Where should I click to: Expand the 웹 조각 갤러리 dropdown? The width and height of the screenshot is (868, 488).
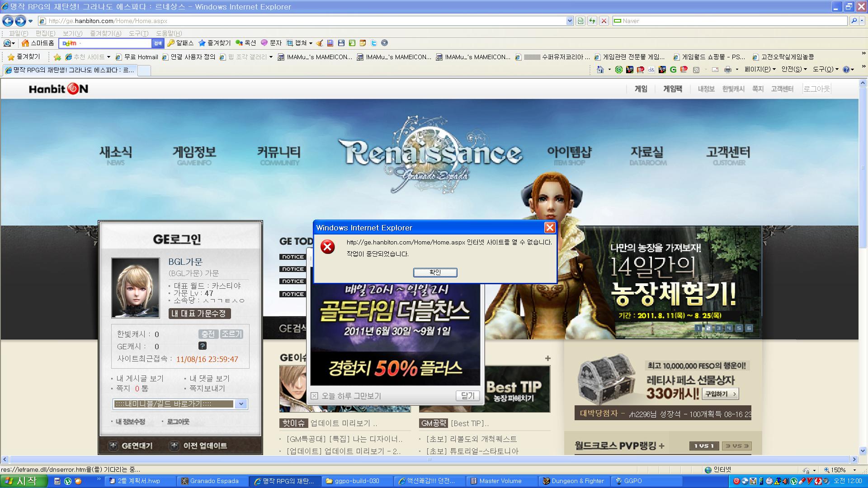(271, 57)
